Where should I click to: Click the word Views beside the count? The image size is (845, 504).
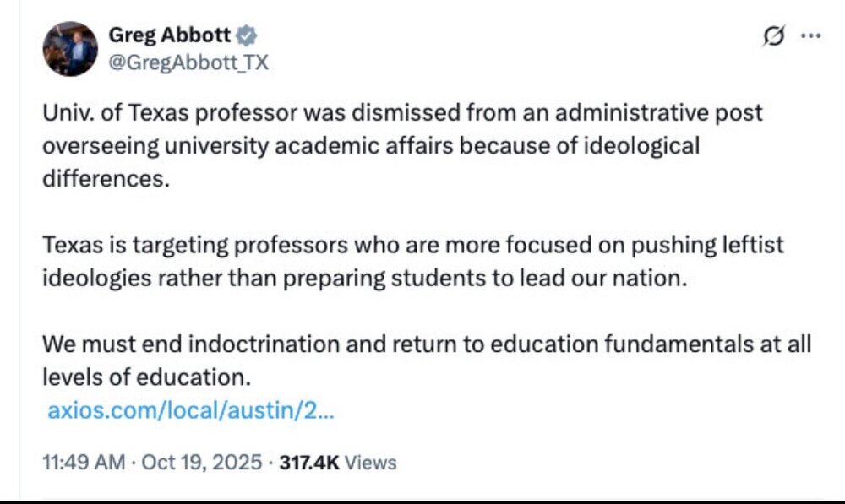(371, 462)
